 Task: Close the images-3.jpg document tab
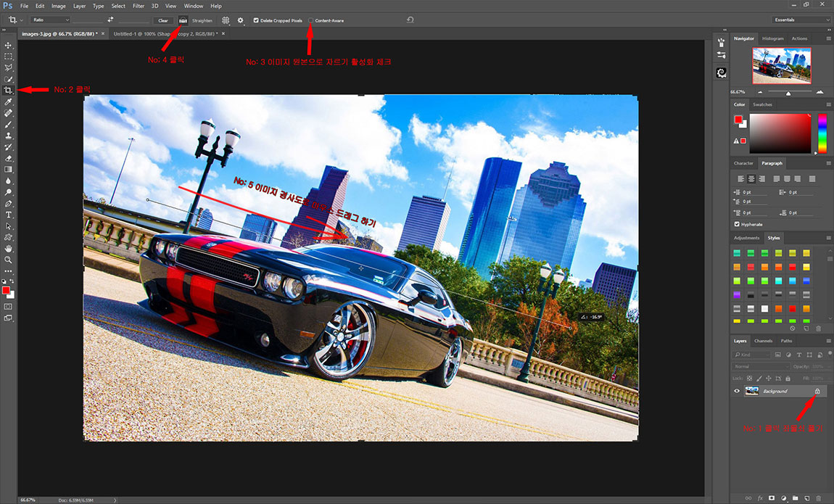point(103,33)
